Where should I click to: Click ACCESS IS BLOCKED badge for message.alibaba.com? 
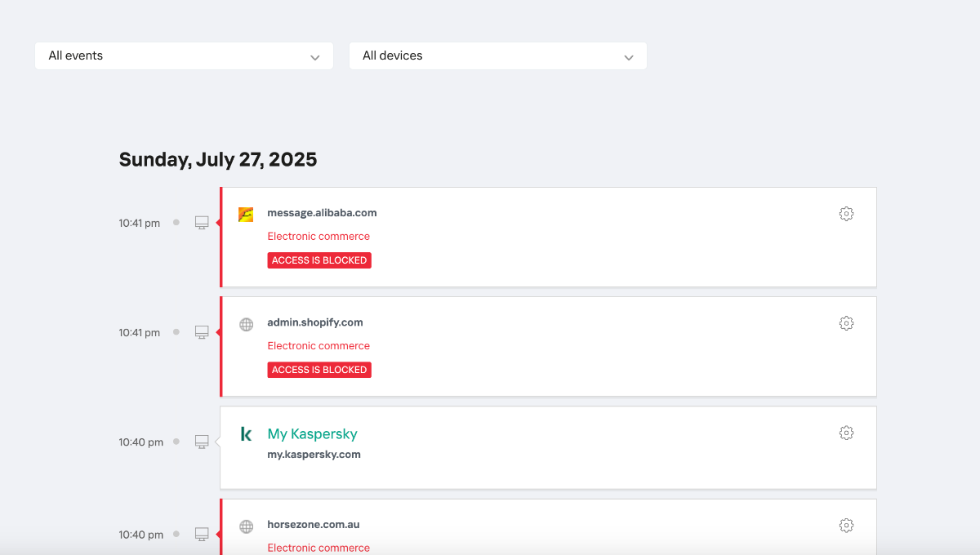319,260
